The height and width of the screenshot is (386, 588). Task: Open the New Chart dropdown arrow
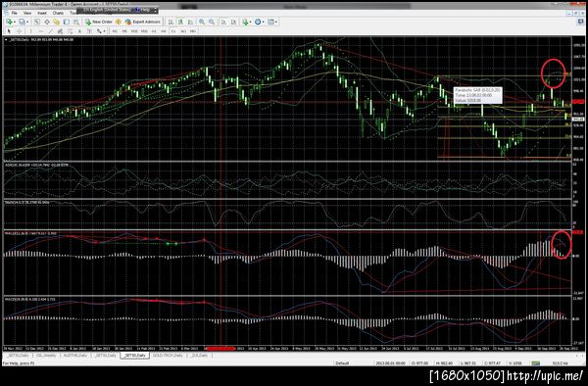click(x=15, y=22)
